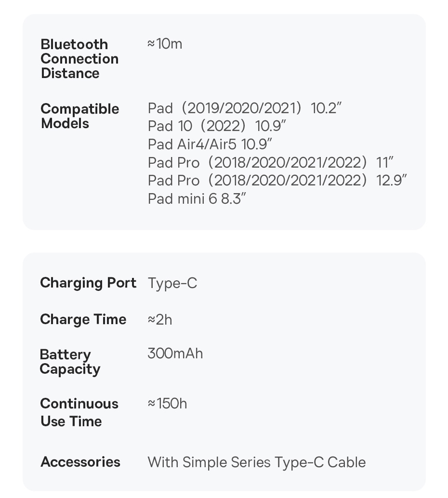The image size is (448, 498).
Task: Click the Type-C charging port value
Action: [172, 283]
